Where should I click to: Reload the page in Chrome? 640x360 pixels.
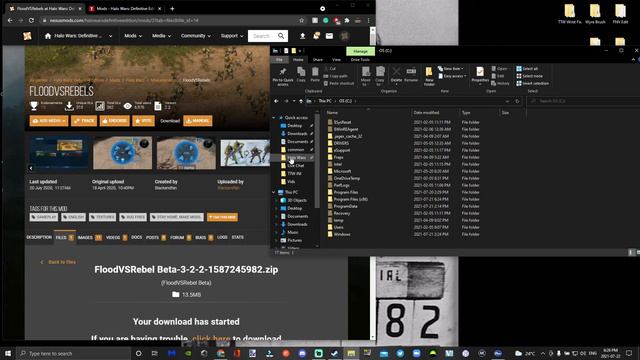(x=31, y=20)
